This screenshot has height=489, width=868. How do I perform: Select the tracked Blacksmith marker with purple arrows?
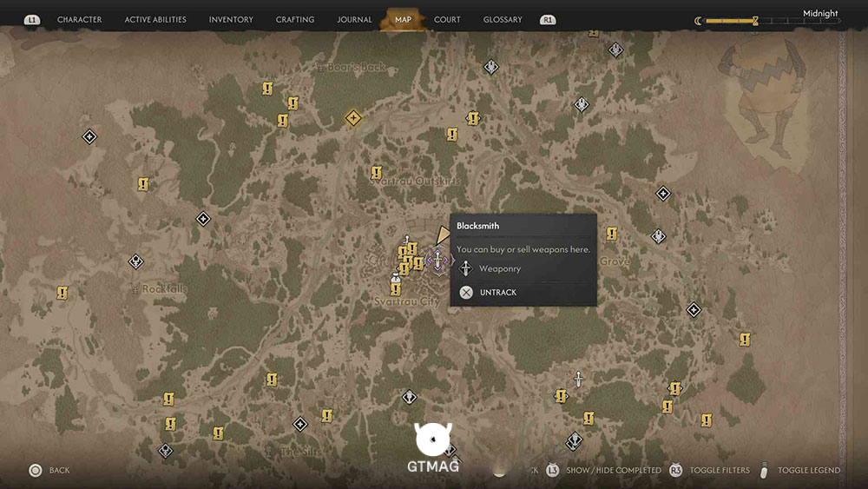click(x=437, y=260)
